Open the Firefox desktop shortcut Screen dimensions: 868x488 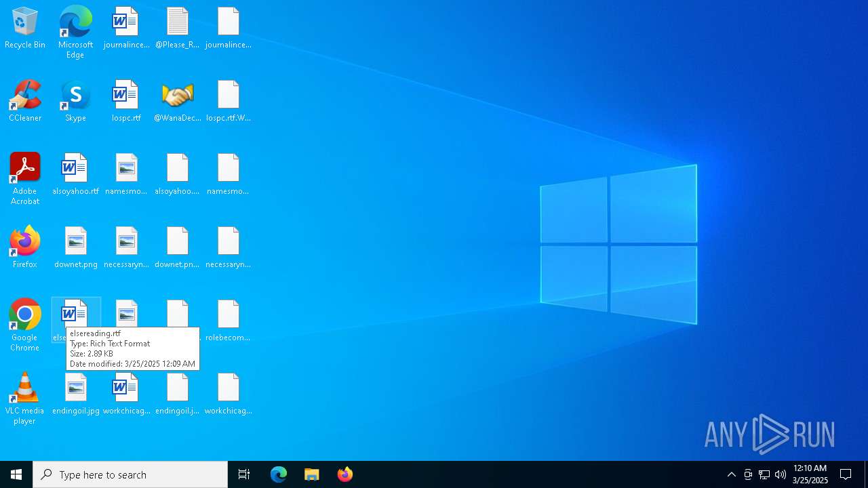point(25,247)
